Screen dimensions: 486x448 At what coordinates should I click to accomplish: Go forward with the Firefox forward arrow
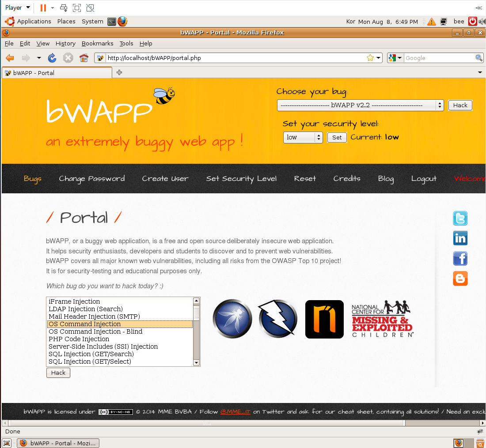pyautogui.click(x=26, y=58)
